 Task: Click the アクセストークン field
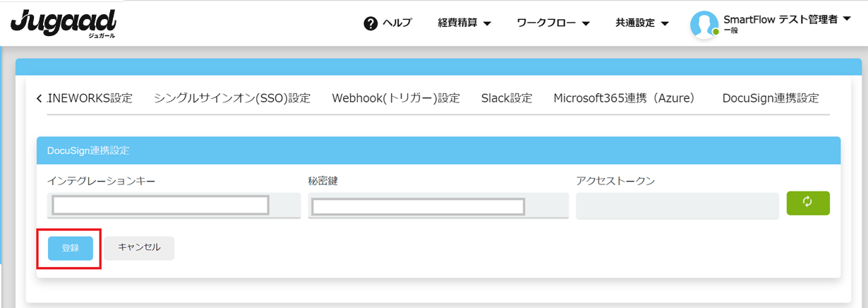click(677, 206)
